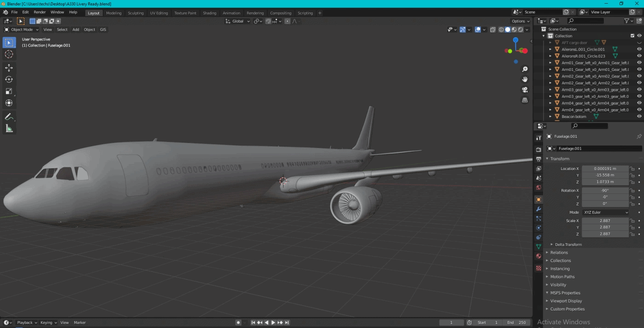This screenshot has height=328, width=644.
Task: Pick the Annotate tool
Action: click(9, 117)
